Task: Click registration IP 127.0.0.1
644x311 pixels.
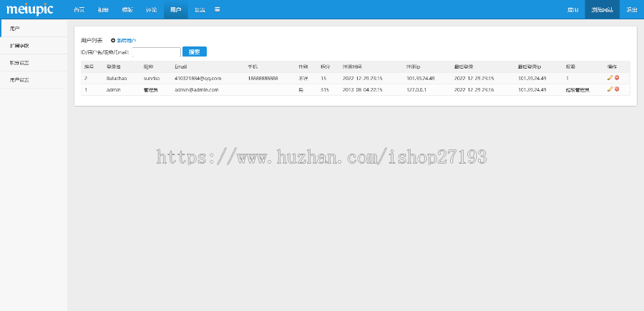Action: click(x=417, y=89)
